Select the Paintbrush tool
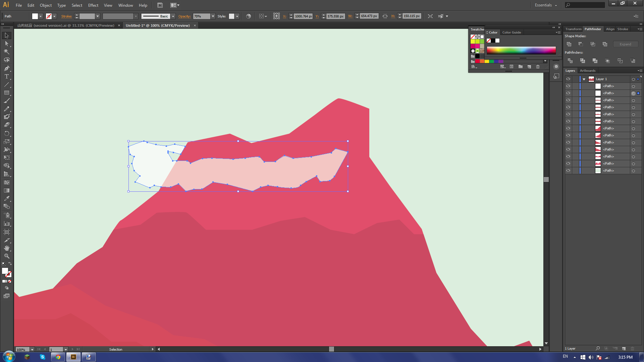Image resolution: width=644 pixels, height=362 pixels. click(x=7, y=101)
